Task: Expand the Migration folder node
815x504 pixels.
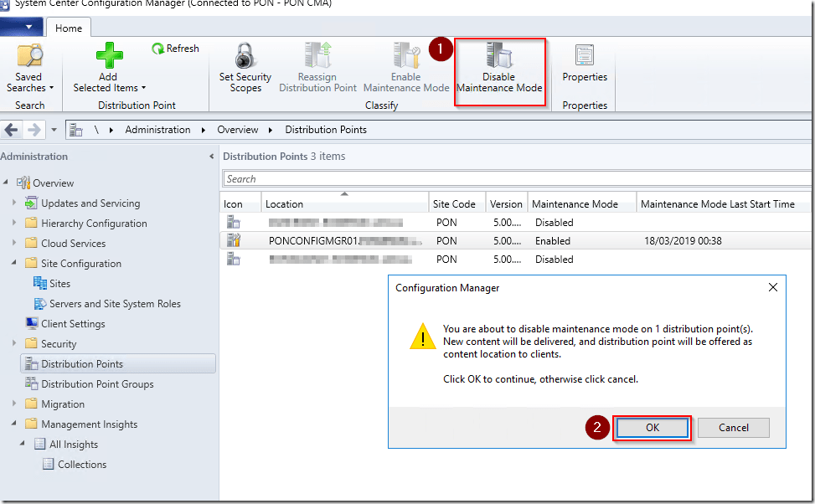Action: point(14,404)
